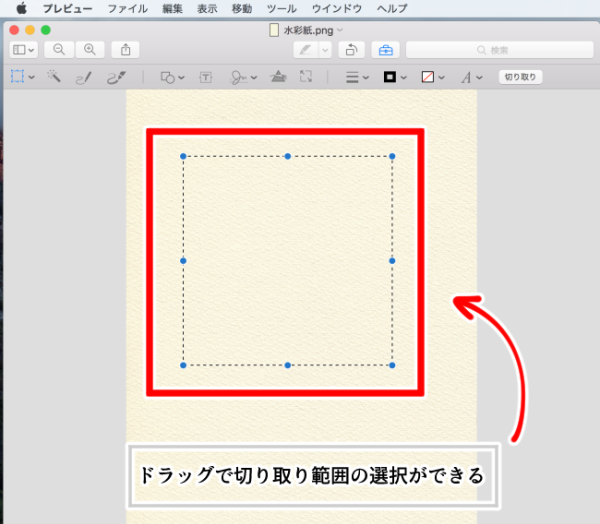Expand the title chevron beside 水彩紙.png
This screenshot has width=600, height=524.
(x=340, y=30)
